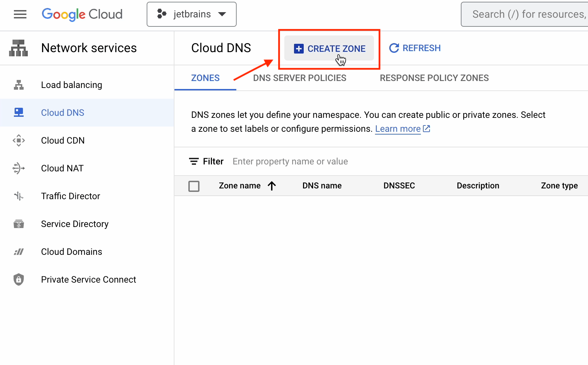Viewport: 588px width, 365px height.
Task: Sort by Zone name column arrow
Action: [x=272, y=186]
